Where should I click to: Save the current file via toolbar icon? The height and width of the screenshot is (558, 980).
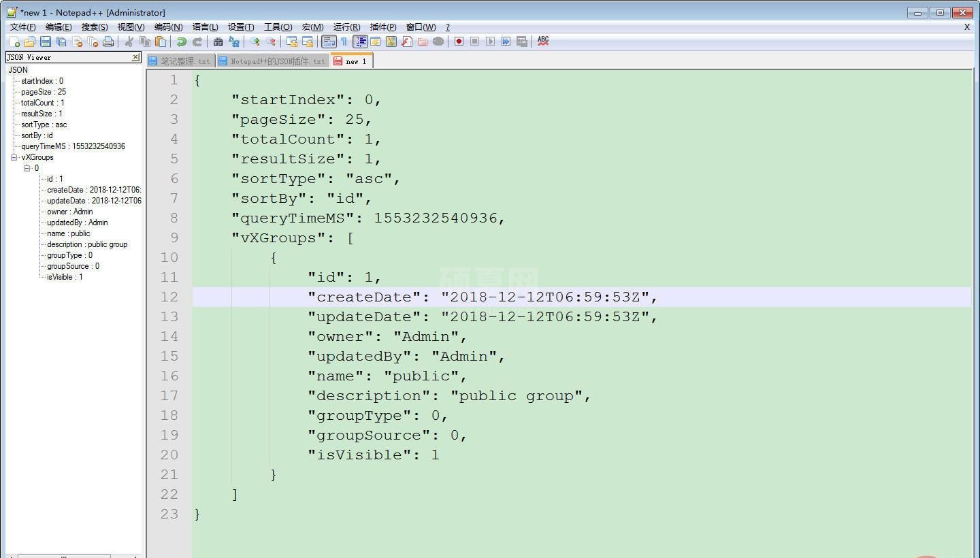pos(46,42)
